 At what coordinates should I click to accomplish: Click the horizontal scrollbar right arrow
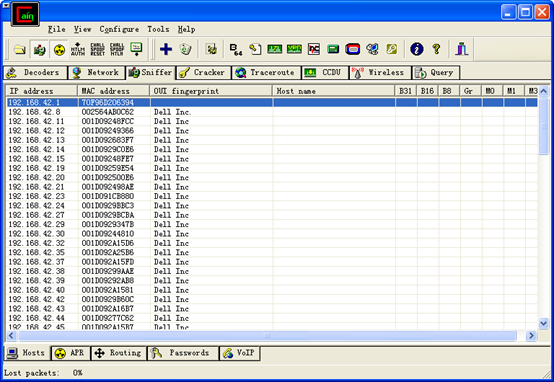531,335
